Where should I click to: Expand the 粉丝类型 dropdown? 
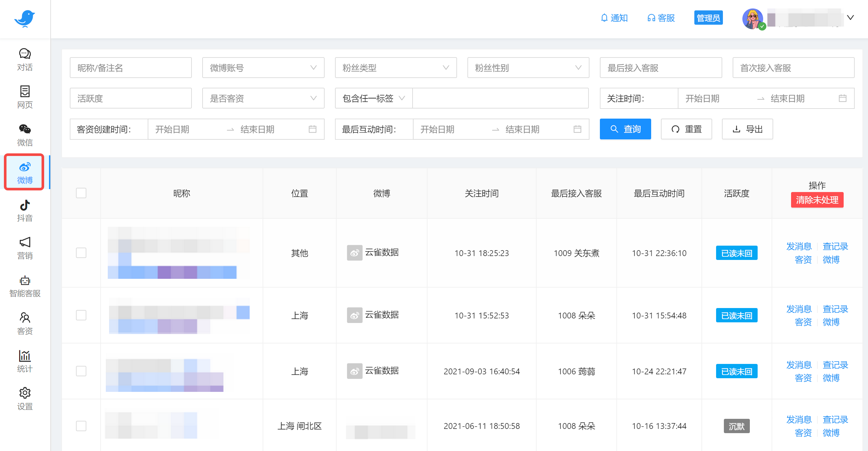click(x=395, y=68)
